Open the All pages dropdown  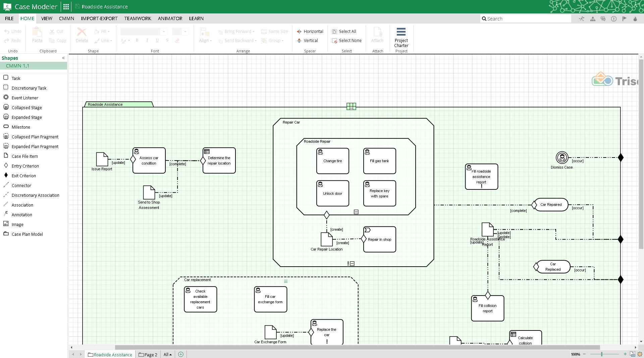tap(167, 354)
